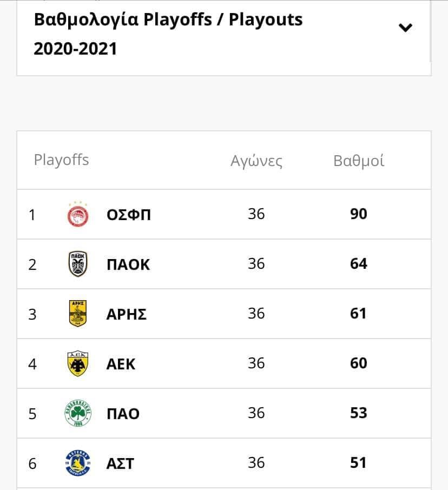
Task: Tap the ΠΑΟ team name
Action: [123, 414]
